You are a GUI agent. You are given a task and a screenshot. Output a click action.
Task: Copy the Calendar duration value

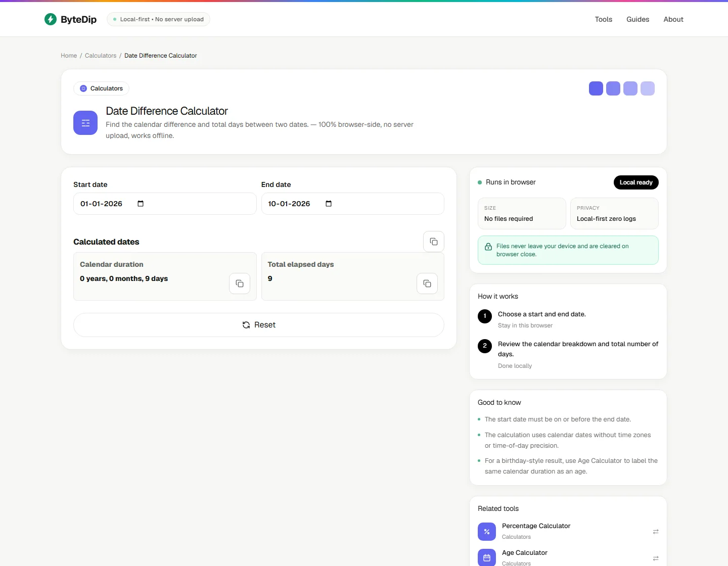(240, 284)
